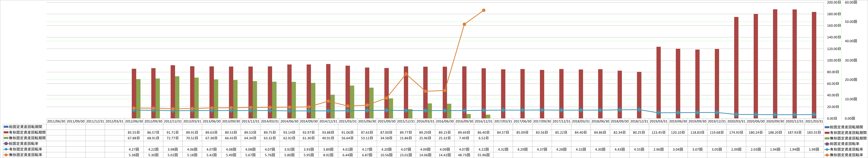Select the 40.91日 value cell
This screenshot has height=158, width=868.
click(329, 138)
